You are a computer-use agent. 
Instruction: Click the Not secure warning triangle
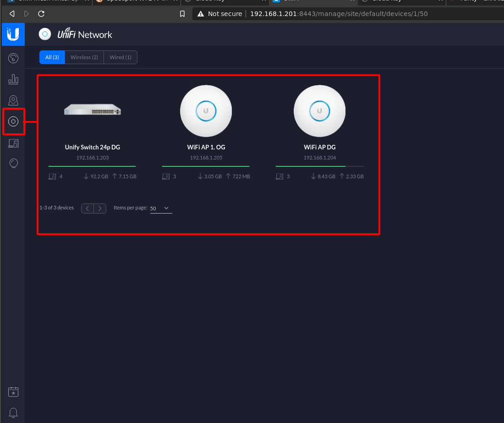click(x=201, y=14)
